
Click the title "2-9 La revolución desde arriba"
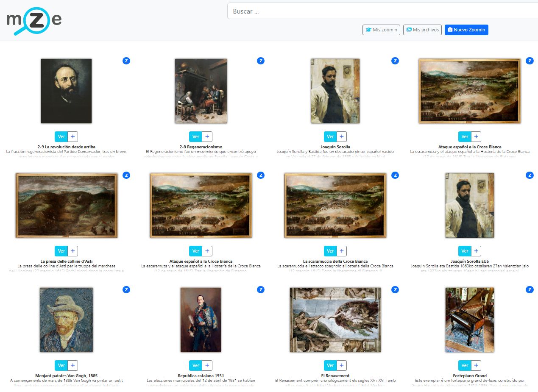pos(66,147)
